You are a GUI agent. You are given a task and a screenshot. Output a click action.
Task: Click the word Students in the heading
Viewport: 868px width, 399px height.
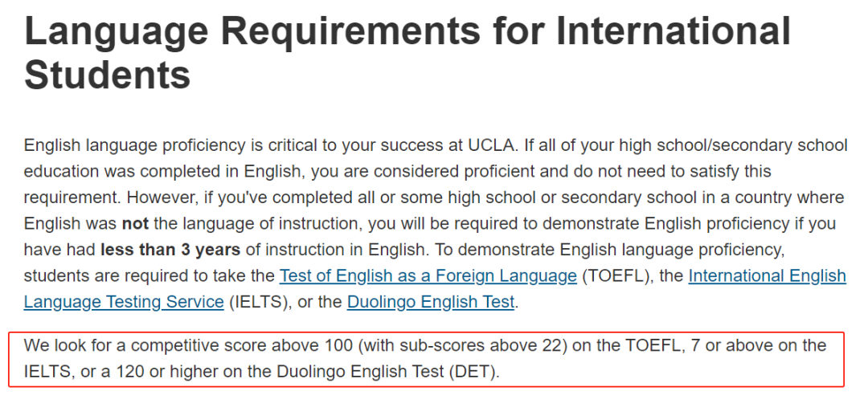click(x=108, y=74)
